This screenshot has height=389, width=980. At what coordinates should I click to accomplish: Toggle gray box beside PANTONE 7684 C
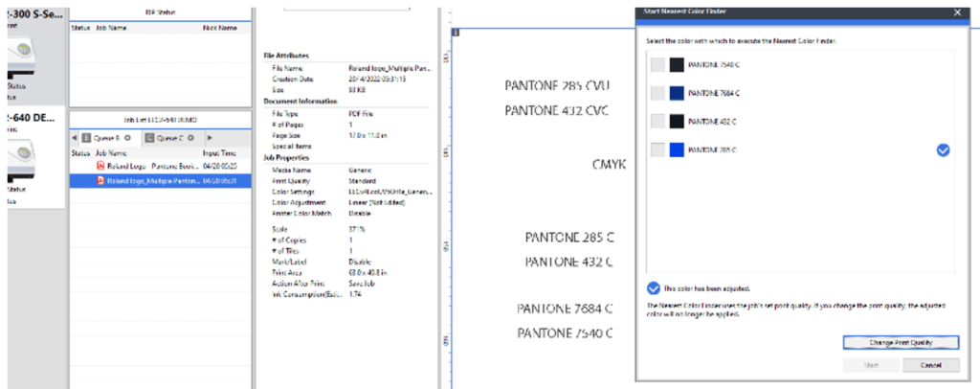point(657,93)
